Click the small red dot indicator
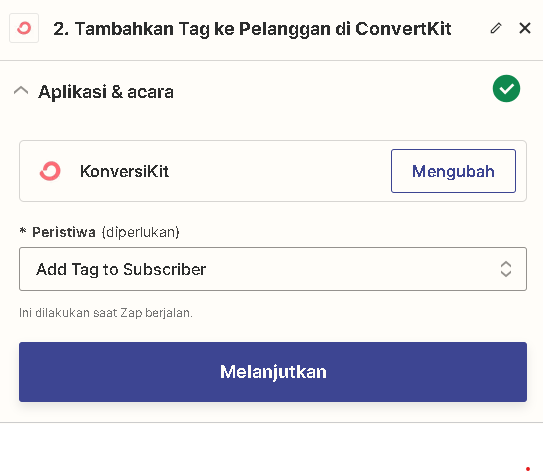Screen dimensions: 543x472 point(528,469)
